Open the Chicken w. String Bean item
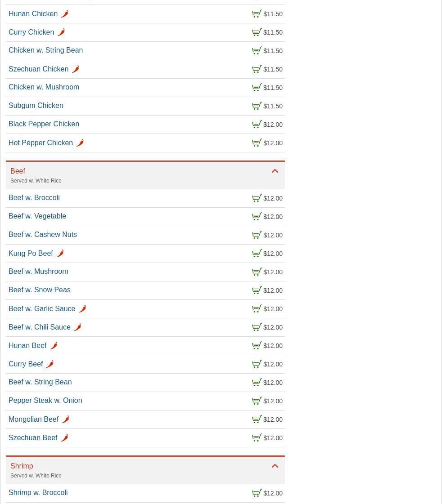Screen dimensions: 442x504 coord(45,50)
